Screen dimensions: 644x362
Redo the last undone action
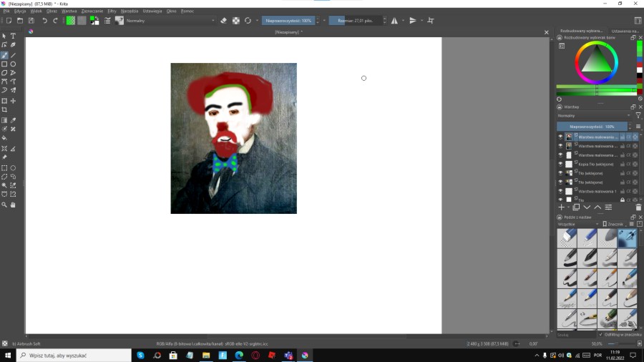pyautogui.click(x=55, y=21)
